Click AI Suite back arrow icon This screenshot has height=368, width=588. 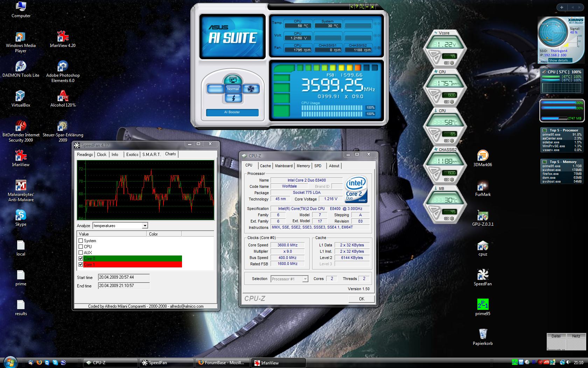tap(352, 7)
